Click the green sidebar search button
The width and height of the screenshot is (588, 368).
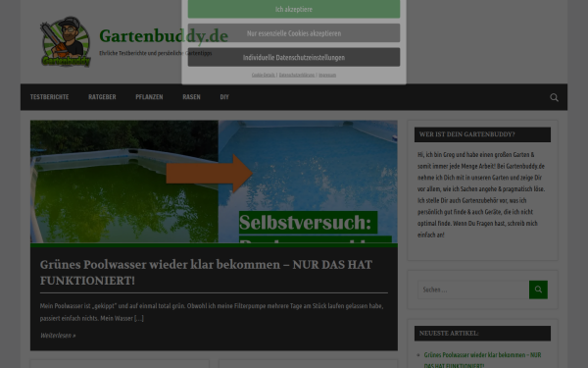click(538, 289)
